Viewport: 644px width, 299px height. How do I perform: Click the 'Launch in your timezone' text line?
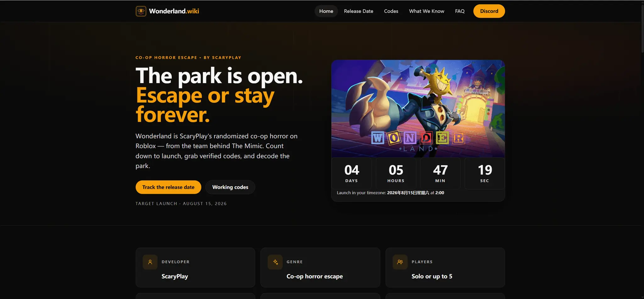tap(390, 193)
